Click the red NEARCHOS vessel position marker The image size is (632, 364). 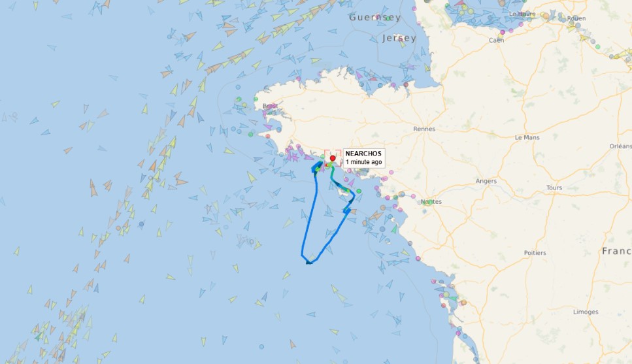click(333, 158)
